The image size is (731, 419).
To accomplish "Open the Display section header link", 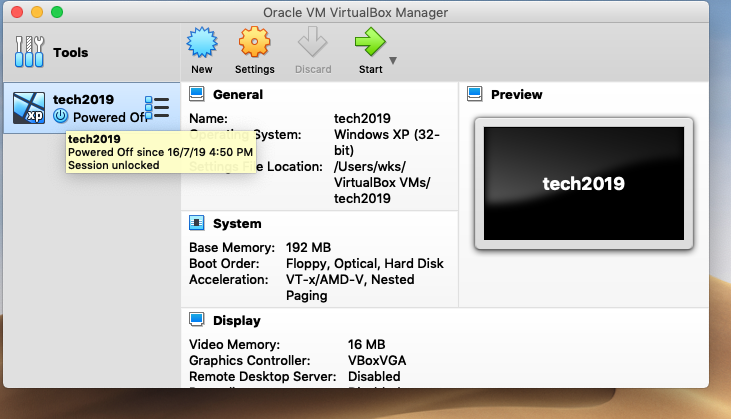I will pos(237,321).
